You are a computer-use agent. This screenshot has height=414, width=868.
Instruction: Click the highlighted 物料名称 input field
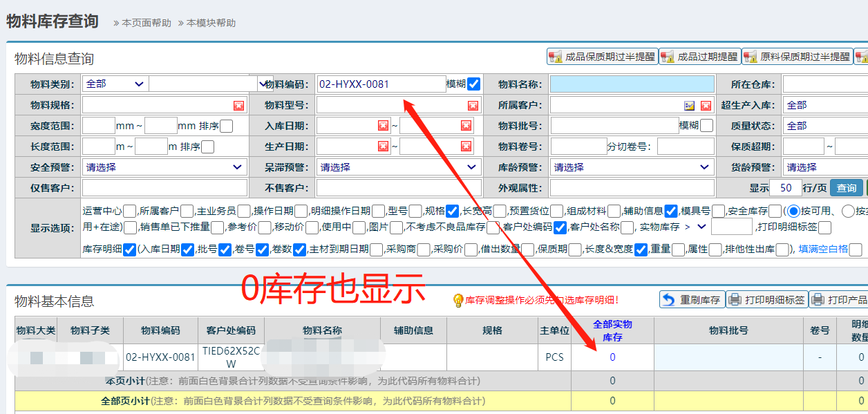pyautogui.click(x=632, y=84)
